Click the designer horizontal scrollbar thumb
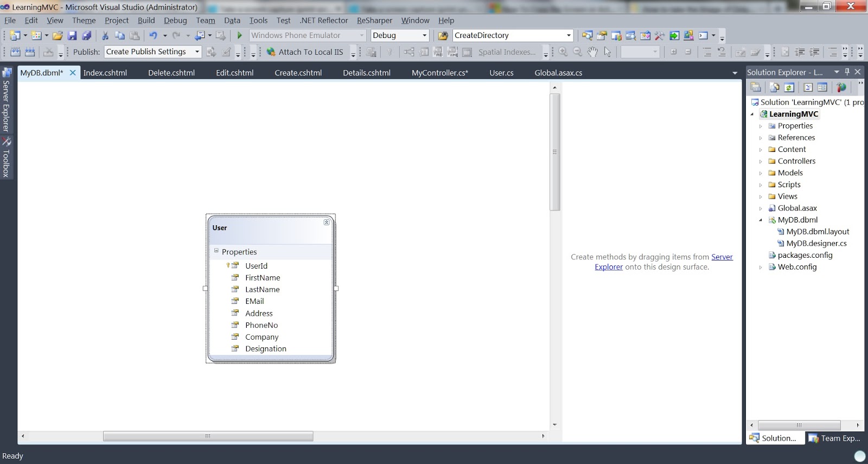Screen dimensions: 868x464 pos(208,436)
